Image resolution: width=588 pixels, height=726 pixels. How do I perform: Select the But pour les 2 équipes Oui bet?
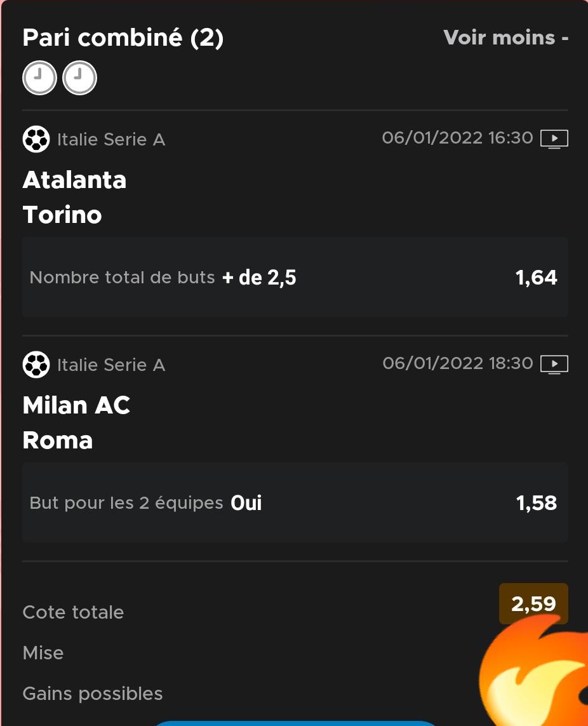[146, 503]
